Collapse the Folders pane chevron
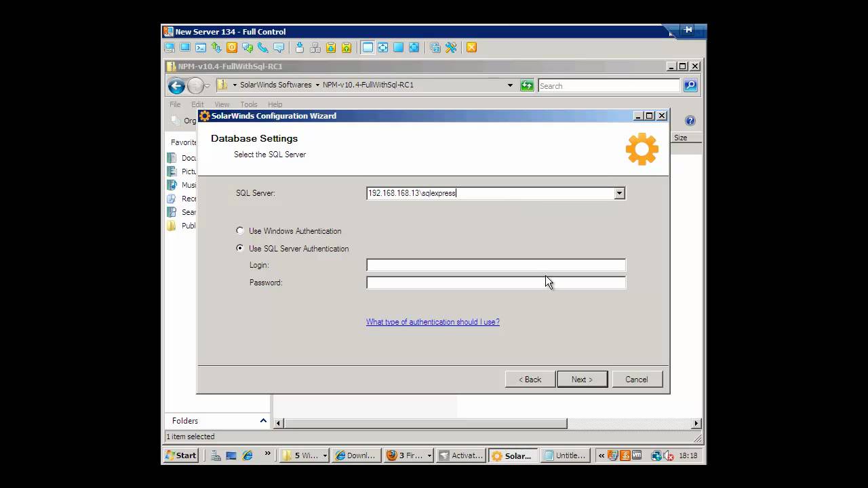This screenshot has height=488, width=868. pos(263,421)
